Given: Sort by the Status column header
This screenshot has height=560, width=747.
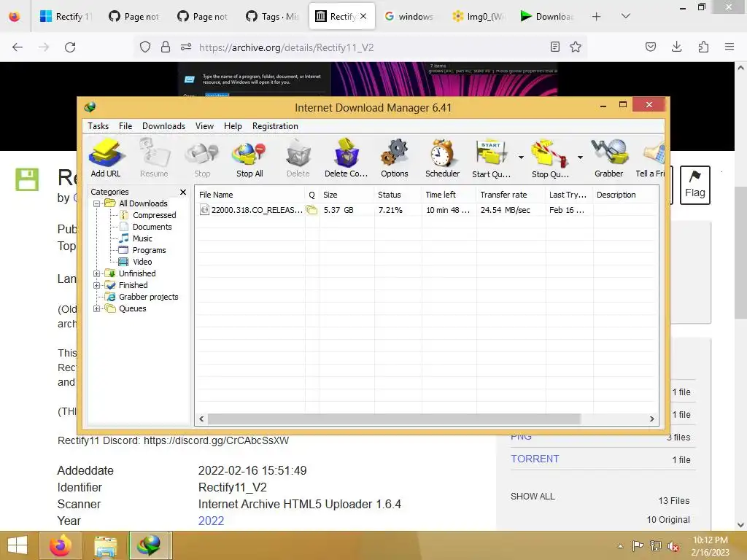Looking at the screenshot, I should (x=398, y=195).
